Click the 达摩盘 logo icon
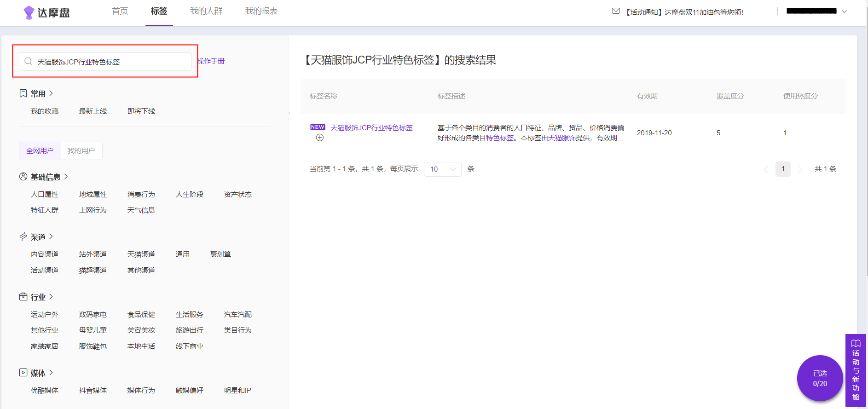This screenshot has width=868, height=409. pos(29,12)
